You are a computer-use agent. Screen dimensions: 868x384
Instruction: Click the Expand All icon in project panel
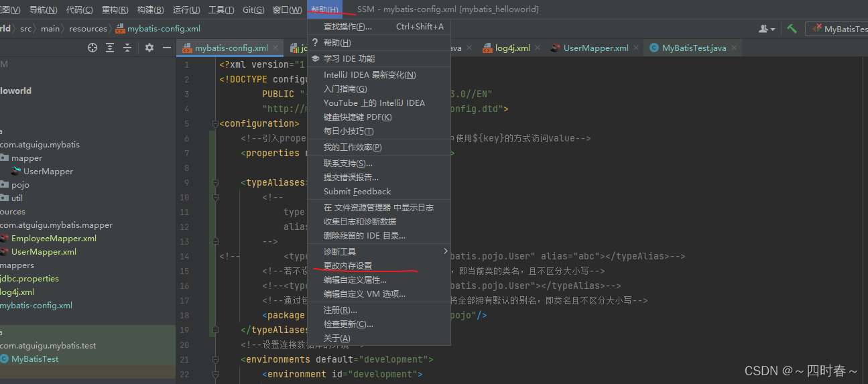110,48
